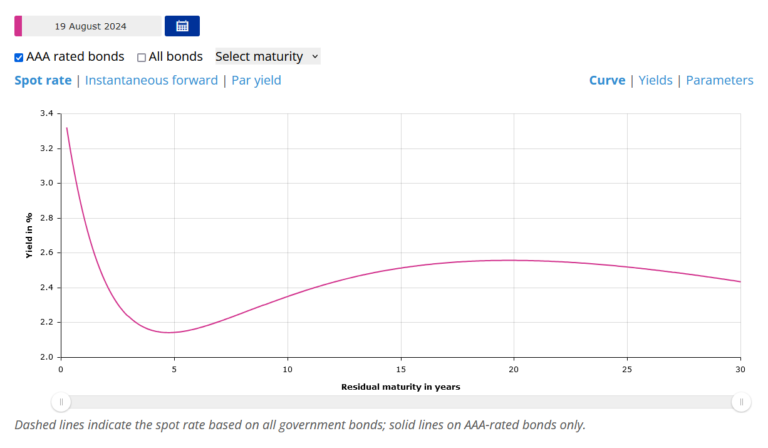Show the Par yield curve
This screenshot has width=768, height=448.
pos(256,80)
